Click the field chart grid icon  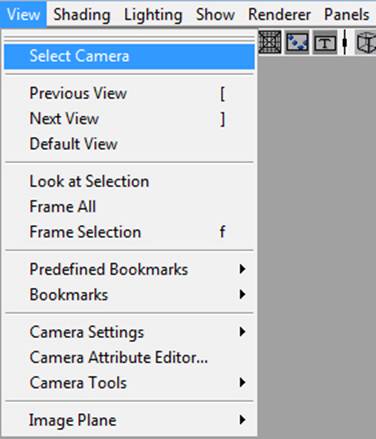click(270, 42)
